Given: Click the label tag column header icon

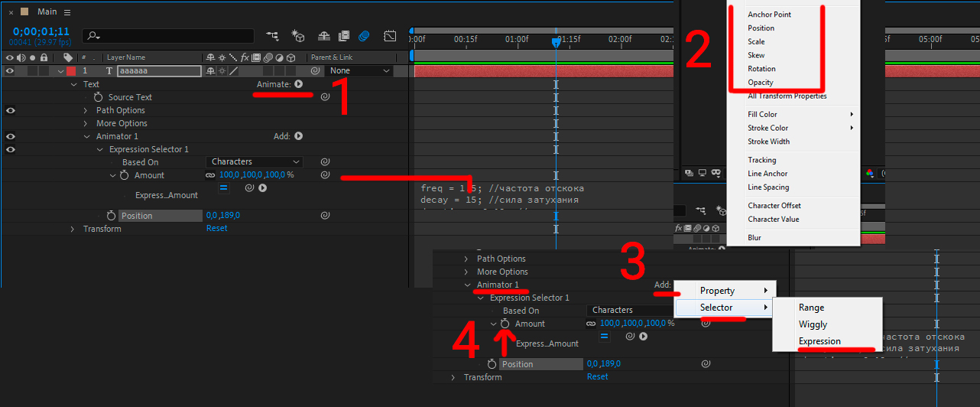Looking at the screenshot, I should click(x=68, y=57).
